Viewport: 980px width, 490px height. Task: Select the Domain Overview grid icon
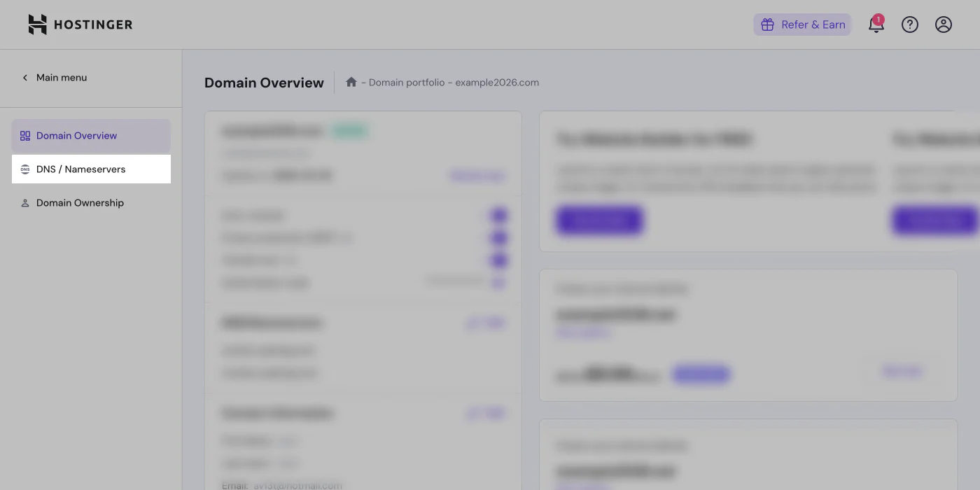tap(24, 136)
